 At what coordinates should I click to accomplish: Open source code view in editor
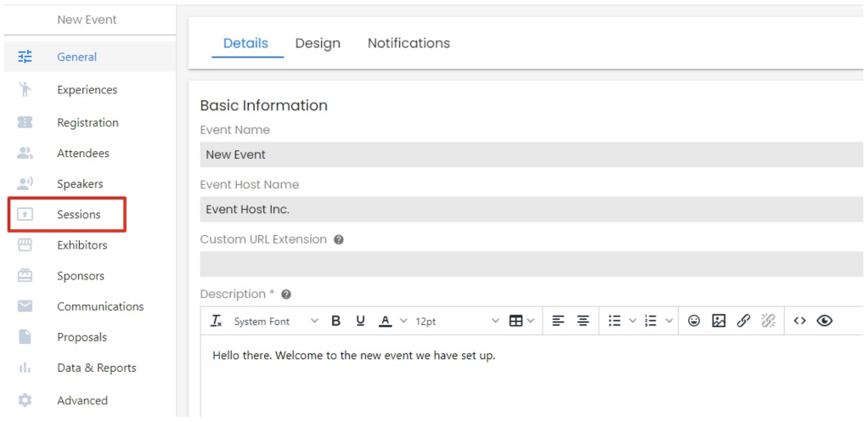[799, 321]
